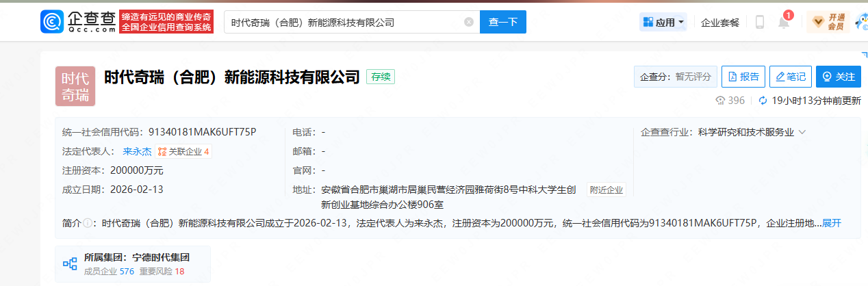Toggle 关注 to follow this company
Image resolution: width=868 pixels, height=286 pixels.
[x=839, y=77]
